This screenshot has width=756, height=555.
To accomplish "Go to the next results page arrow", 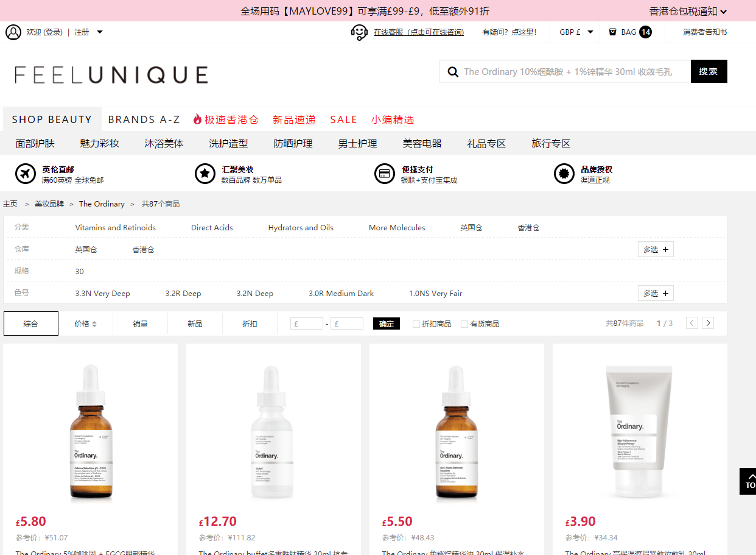I will click(708, 323).
